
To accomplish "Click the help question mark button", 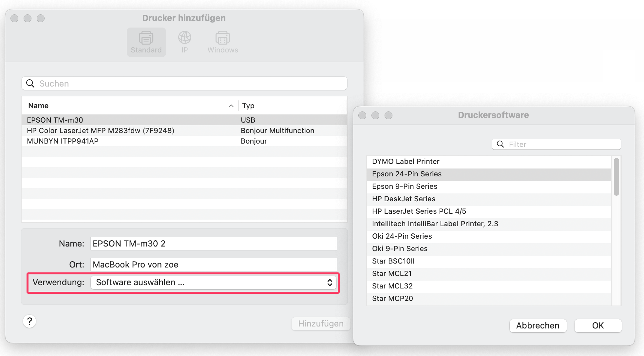I will tap(29, 321).
